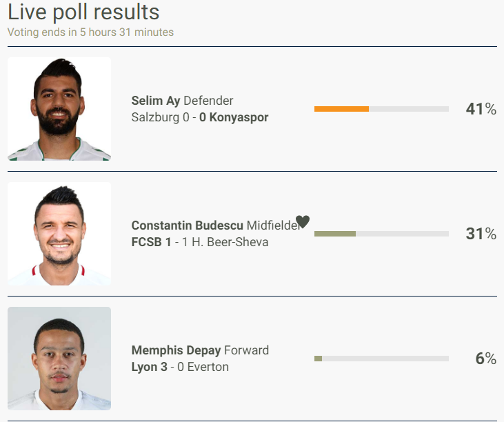Click the 31% result figure

481,234
